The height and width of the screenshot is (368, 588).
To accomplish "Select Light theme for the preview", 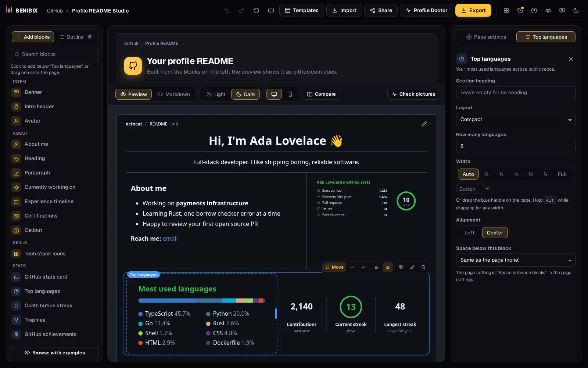I will click(x=216, y=94).
